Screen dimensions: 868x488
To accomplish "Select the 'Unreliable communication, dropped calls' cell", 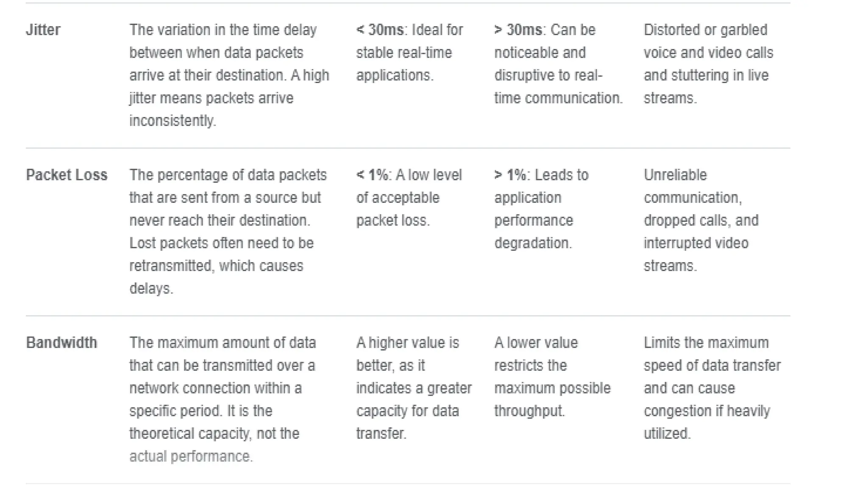I will tap(701, 220).
